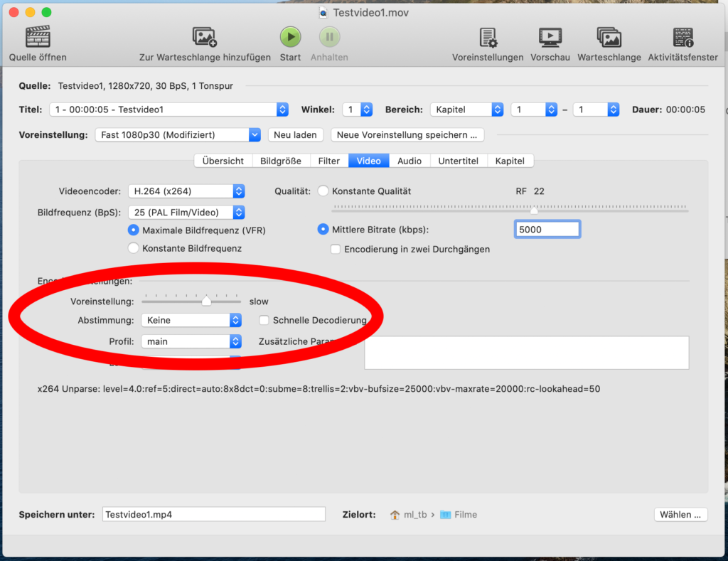The height and width of the screenshot is (561, 728).
Task: Click the Wählen ... button
Action: coord(680,515)
